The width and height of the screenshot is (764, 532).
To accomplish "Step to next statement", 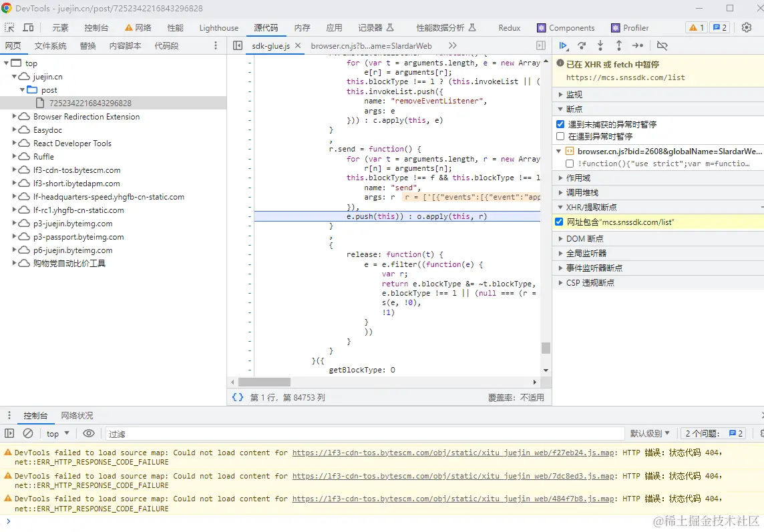I will 638,46.
